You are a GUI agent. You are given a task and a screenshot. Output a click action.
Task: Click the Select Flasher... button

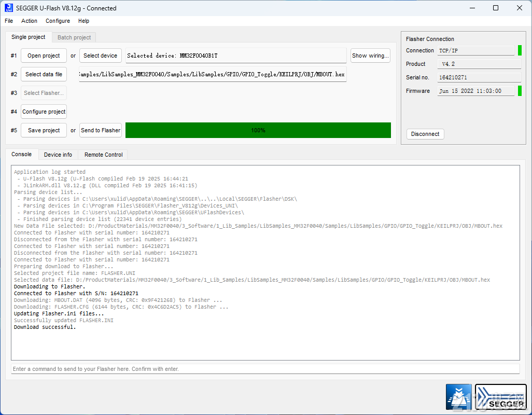pyautogui.click(x=44, y=93)
